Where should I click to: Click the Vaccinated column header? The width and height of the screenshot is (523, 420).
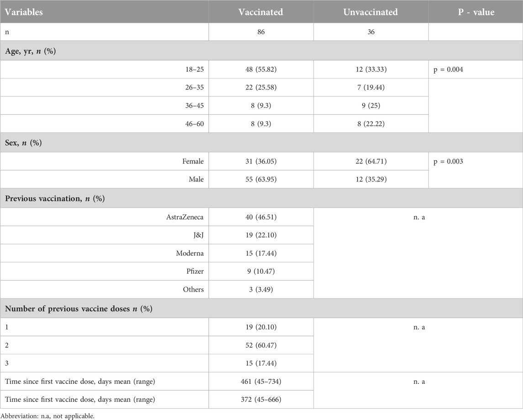click(260, 12)
